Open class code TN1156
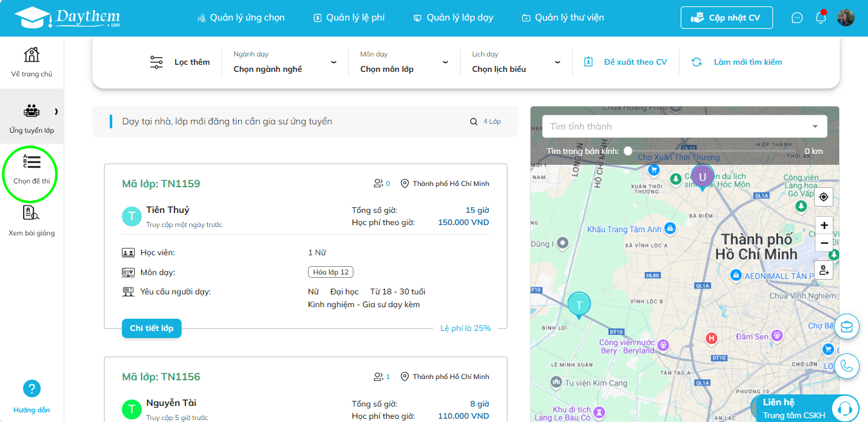This screenshot has height=422, width=868. (x=161, y=377)
